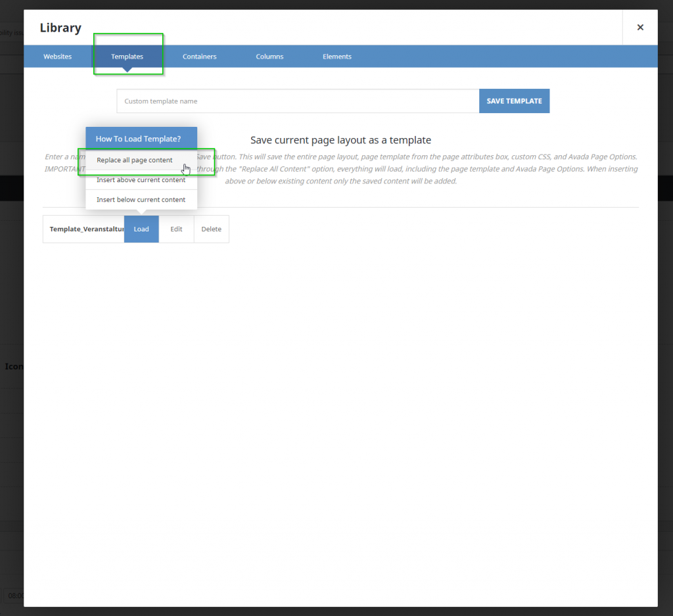
Task: Click the Library dialog title
Action: point(60,28)
